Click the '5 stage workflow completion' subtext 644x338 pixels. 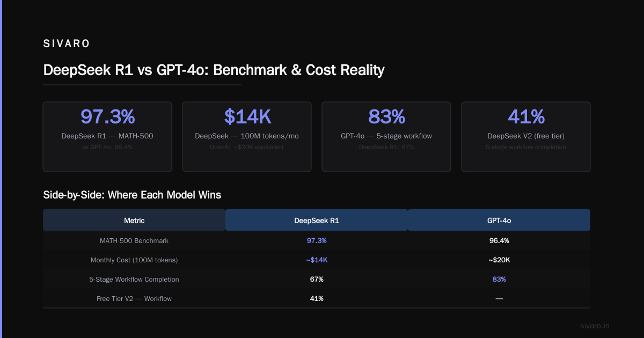(526, 147)
